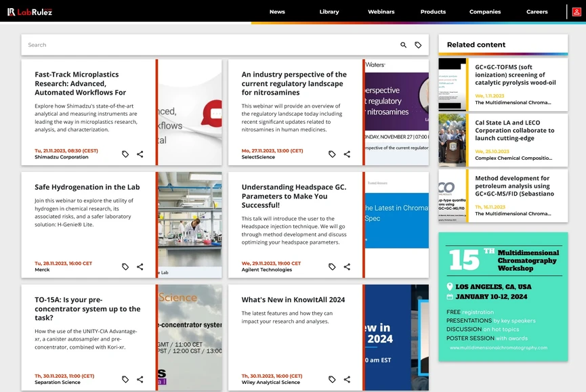Open What's New in KnowItAll 2024 title
The width and height of the screenshot is (586, 392).
click(x=293, y=300)
